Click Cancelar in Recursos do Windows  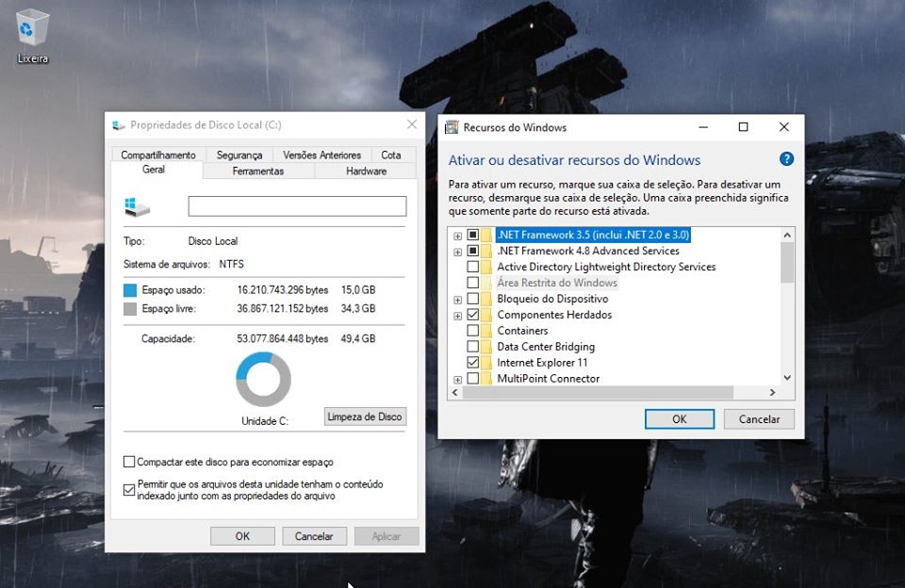click(x=759, y=419)
